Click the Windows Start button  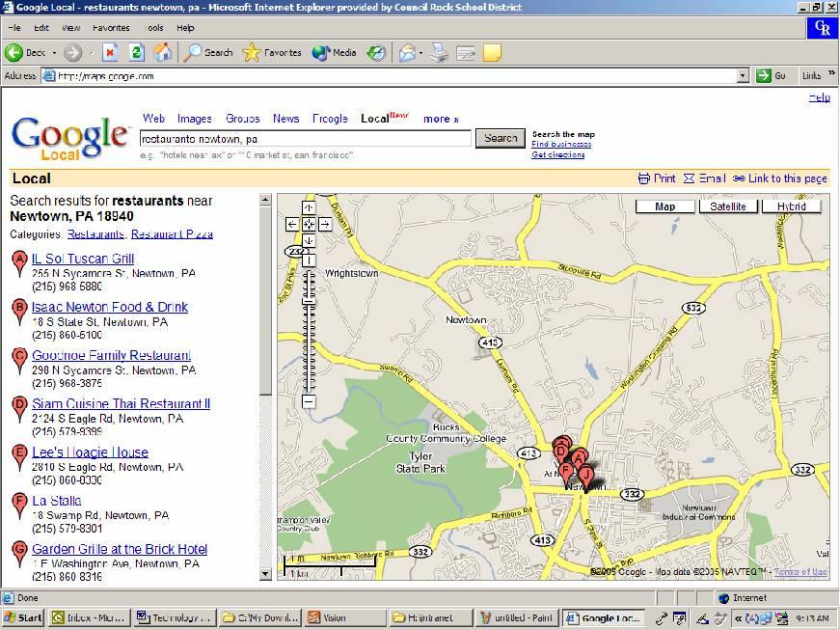[23, 618]
